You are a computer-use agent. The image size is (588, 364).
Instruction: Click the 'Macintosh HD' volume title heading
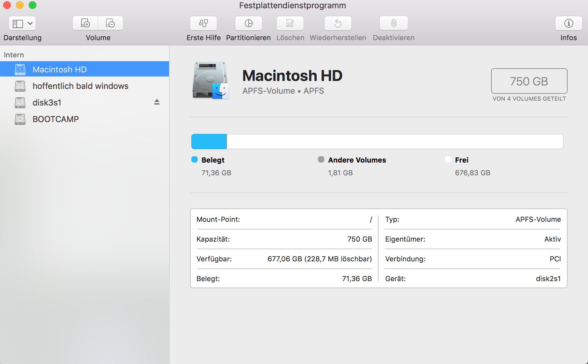tap(292, 76)
